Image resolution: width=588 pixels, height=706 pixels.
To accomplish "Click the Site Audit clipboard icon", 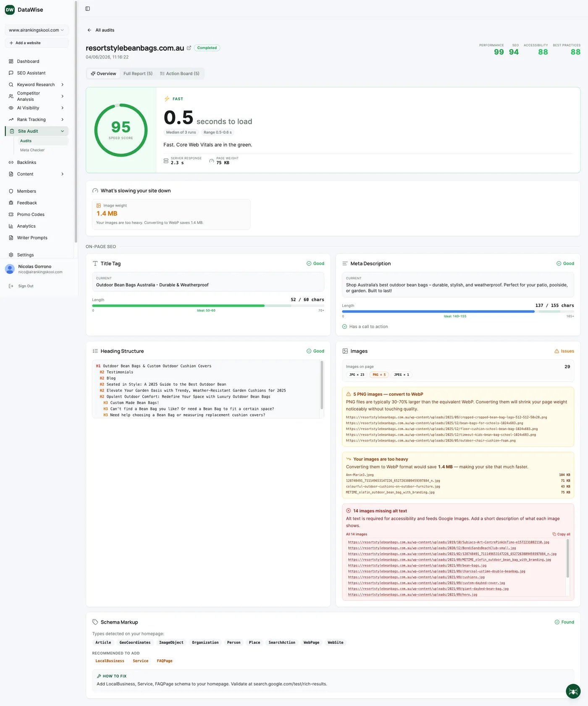I will point(12,131).
